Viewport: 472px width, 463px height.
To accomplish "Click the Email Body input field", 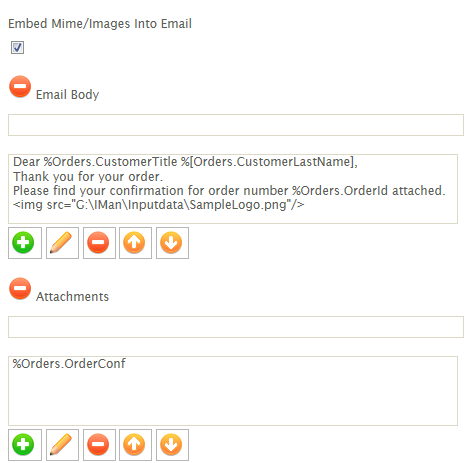I will 236,125.
